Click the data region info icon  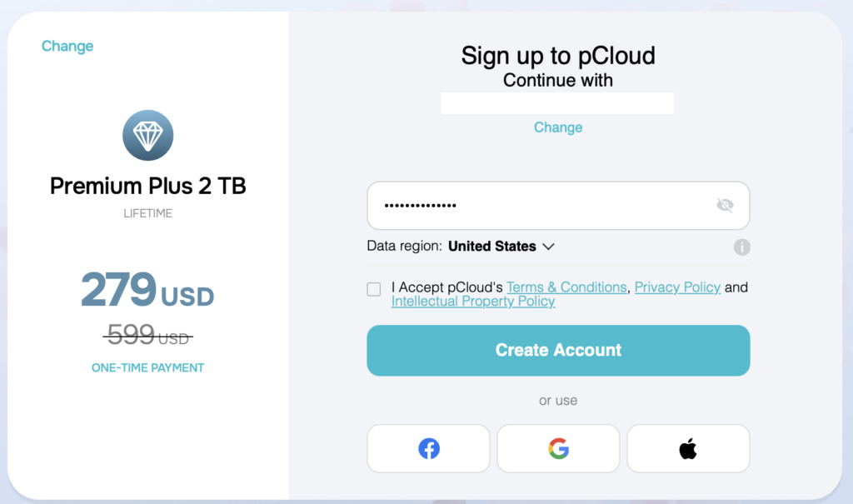pyautogui.click(x=741, y=247)
